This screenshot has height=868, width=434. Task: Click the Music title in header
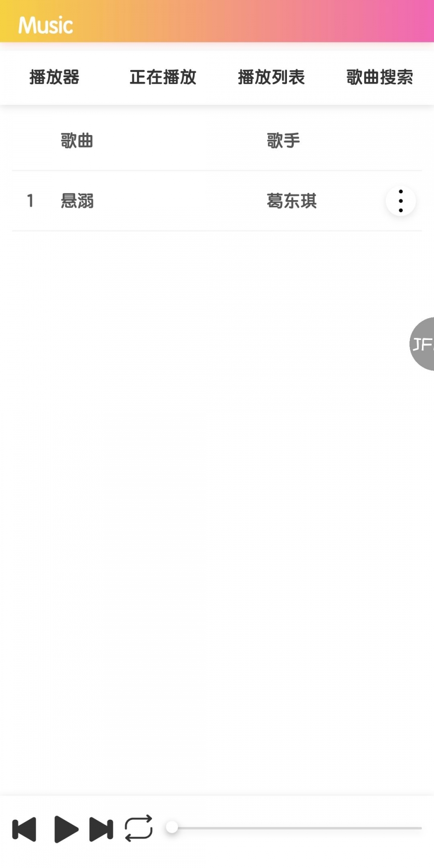coord(46,25)
